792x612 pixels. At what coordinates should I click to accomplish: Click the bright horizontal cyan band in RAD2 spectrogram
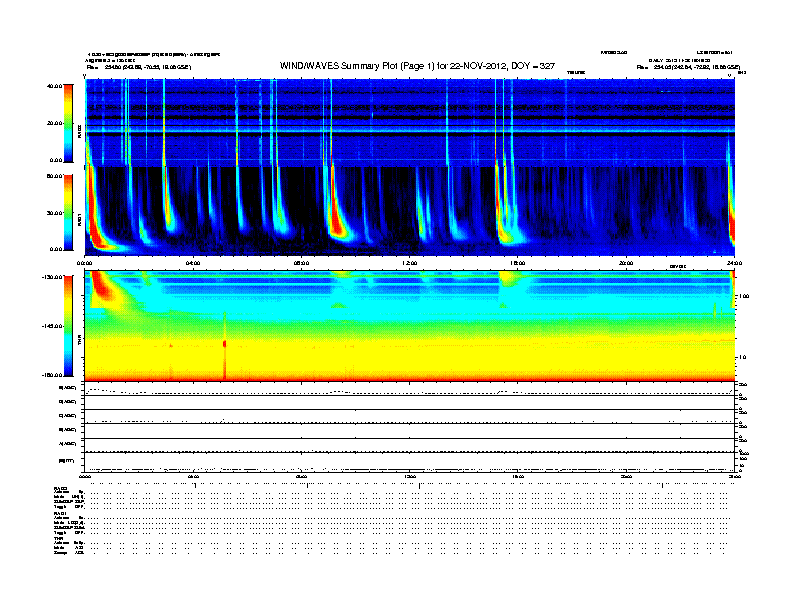click(410, 130)
